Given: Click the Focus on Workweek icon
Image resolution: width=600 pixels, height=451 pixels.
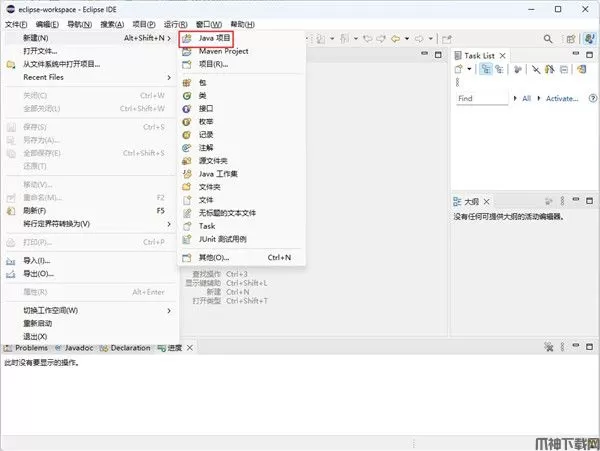Looking at the screenshot, I should coord(517,69).
